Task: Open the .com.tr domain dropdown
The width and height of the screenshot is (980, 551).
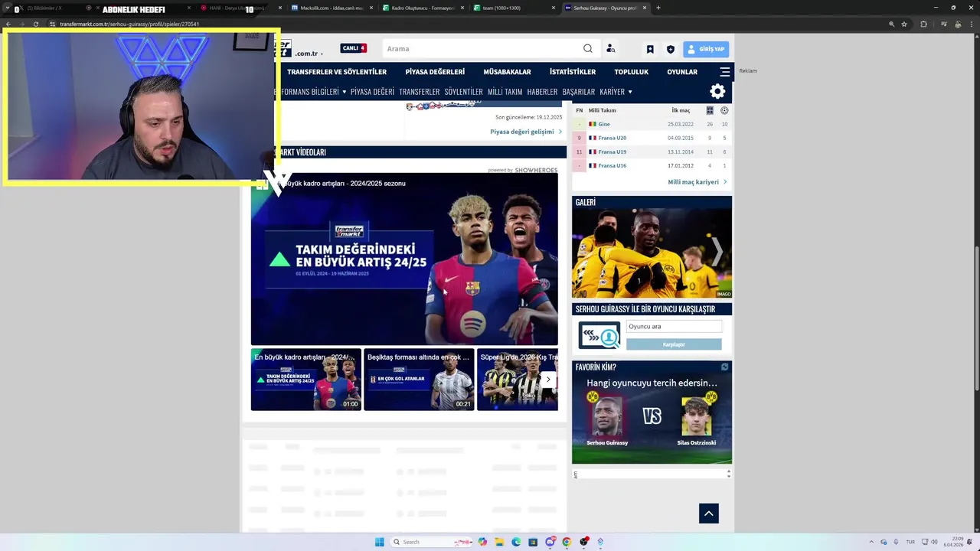Action: click(309, 54)
